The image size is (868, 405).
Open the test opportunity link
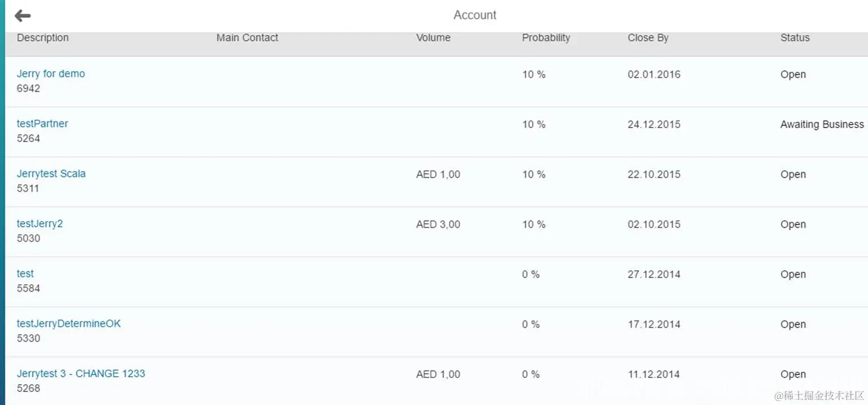[x=25, y=274]
